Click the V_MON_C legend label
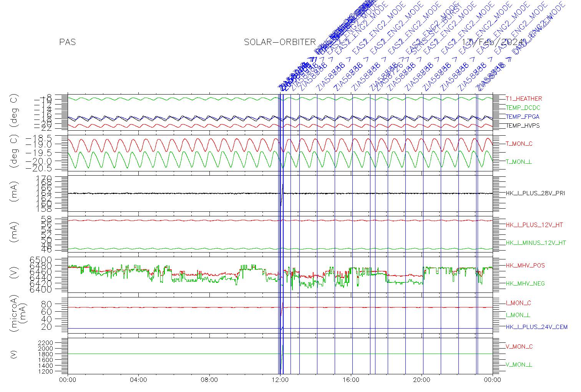The height and width of the screenshot is (392, 581). pos(519,347)
